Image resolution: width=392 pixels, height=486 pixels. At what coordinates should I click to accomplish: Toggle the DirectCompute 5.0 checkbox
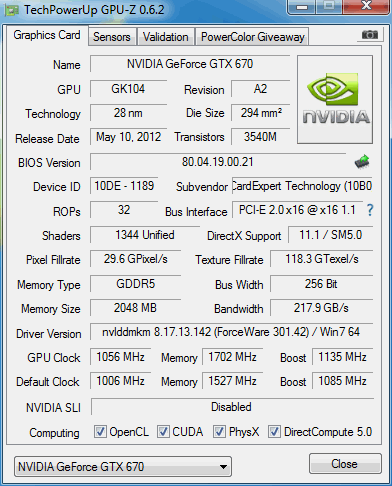274,431
